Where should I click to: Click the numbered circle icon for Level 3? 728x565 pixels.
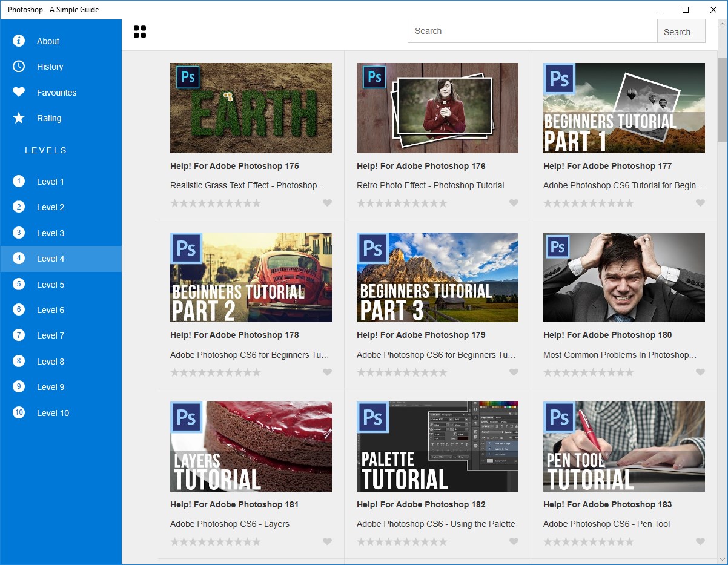click(19, 233)
